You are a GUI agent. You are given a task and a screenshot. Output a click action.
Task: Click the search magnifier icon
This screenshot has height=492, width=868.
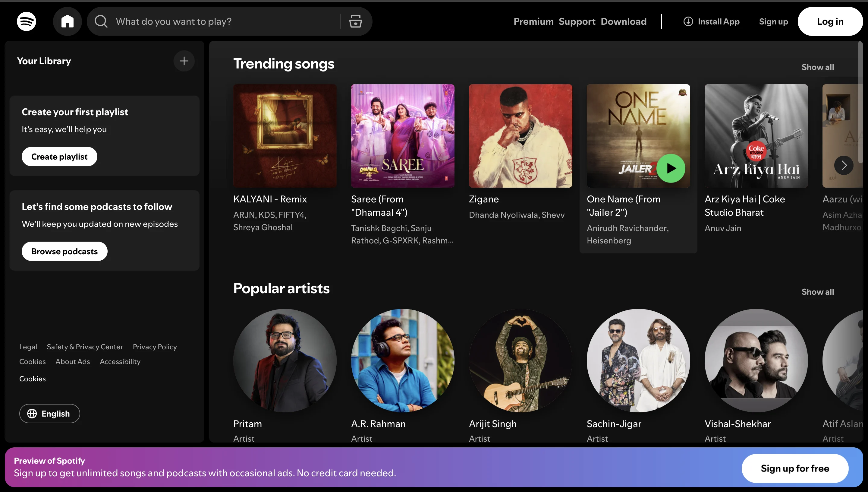pos(101,21)
